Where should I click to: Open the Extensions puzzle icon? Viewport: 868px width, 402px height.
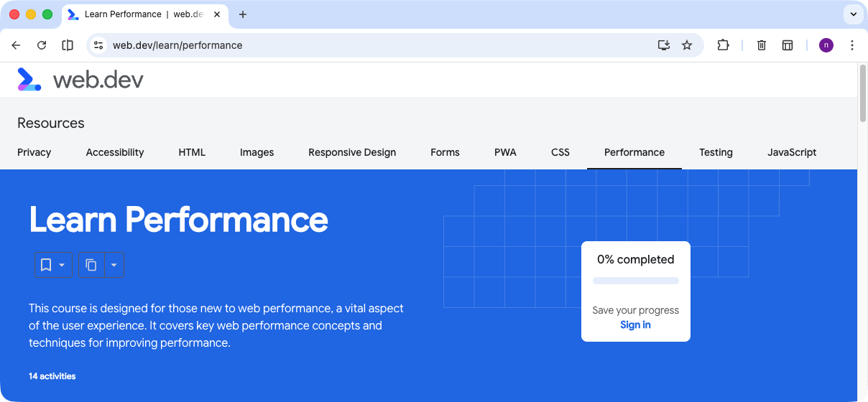[723, 45]
